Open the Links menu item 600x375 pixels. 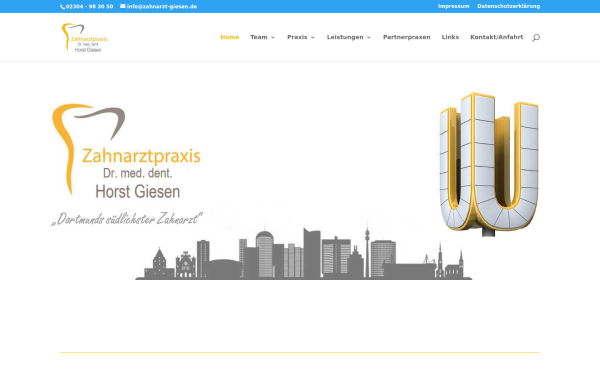pos(450,37)
